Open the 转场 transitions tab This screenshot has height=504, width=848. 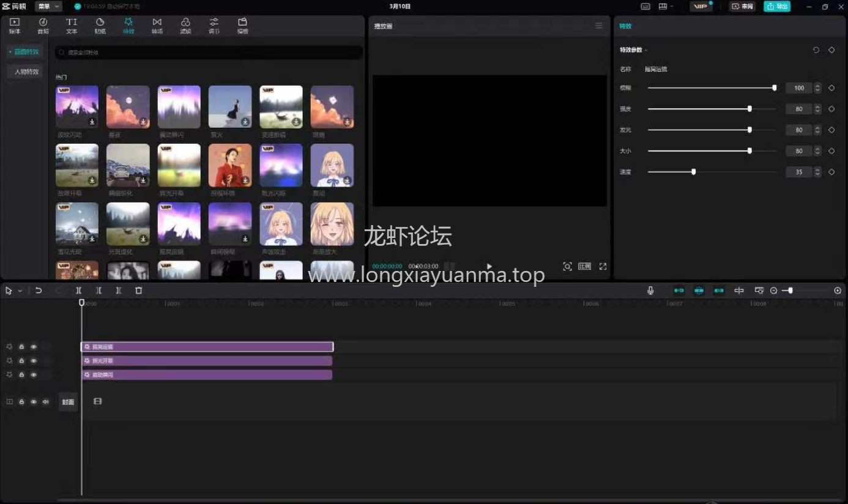[x=157, y=26]
